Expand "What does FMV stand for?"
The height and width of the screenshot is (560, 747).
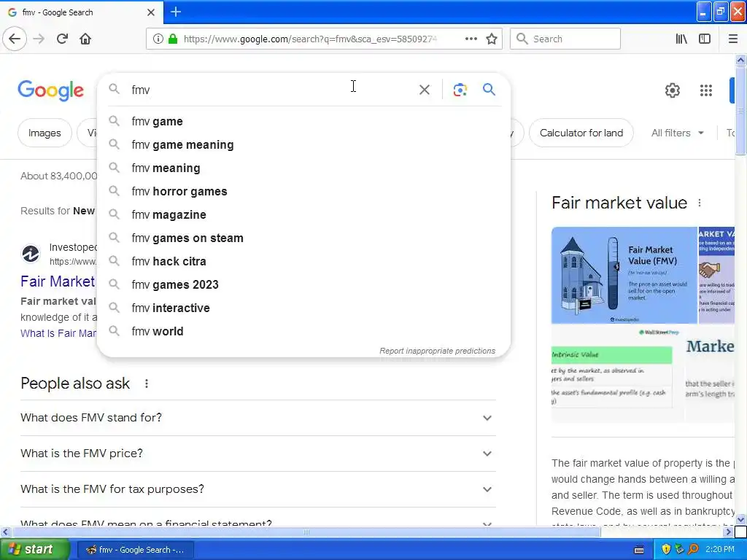point(258,418)
